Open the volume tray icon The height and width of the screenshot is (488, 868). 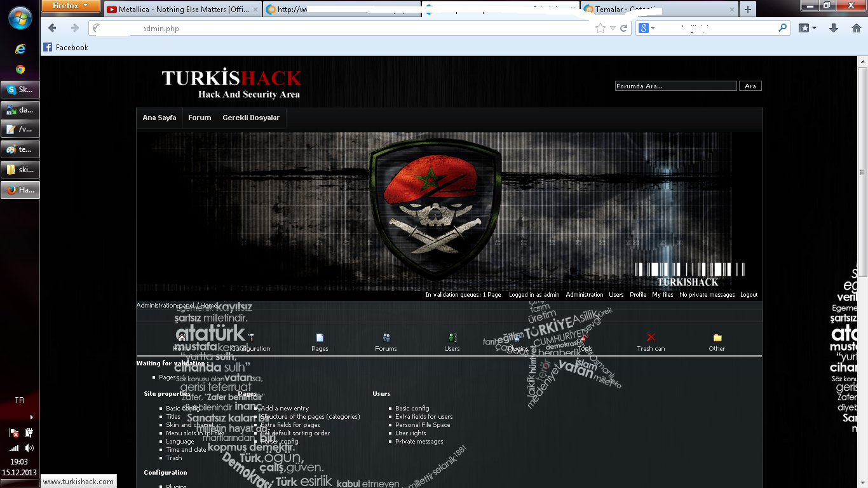29,448
